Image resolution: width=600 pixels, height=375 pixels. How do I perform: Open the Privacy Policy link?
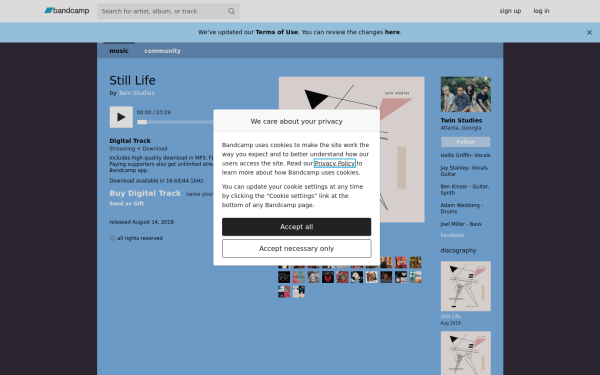(x=334, y=163)
